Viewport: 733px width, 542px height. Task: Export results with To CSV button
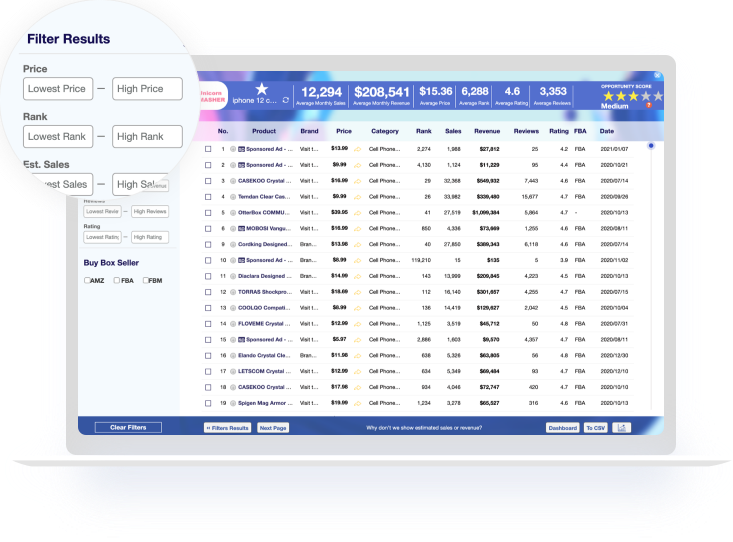click(595, 427)
